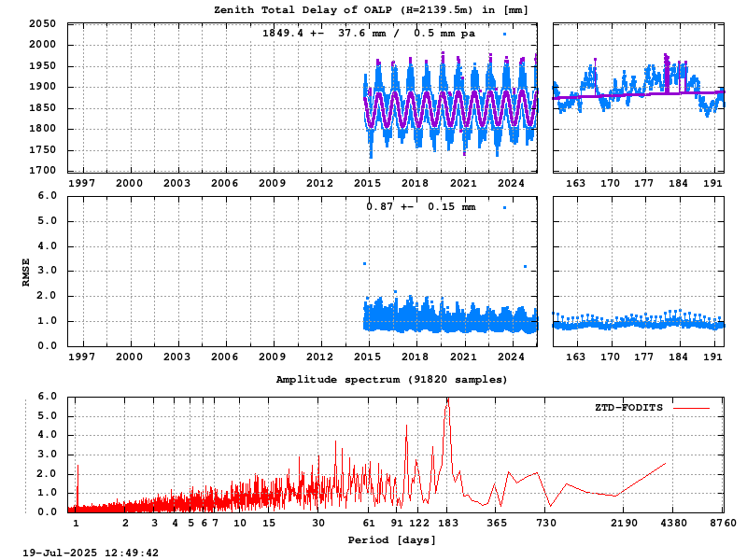Click the "4.0" tick label on the RMSE axis
This screenshot has height=560, width=747.
pos(48,246)
